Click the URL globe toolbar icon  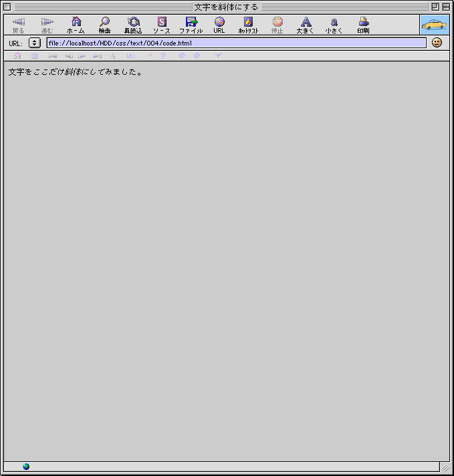[219, 22]
